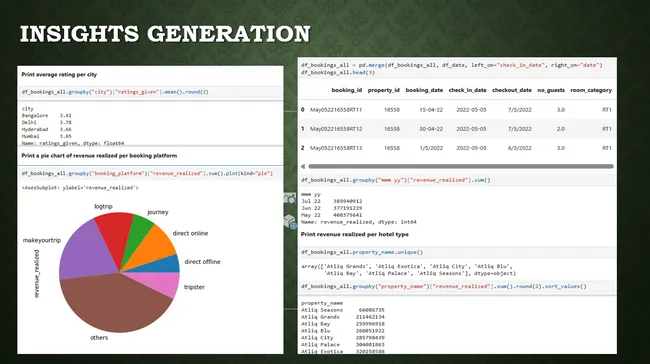Viewport: 650px width, 364px height.
Task: Click the Jun 22 revenue 377191229 row
Action: [332, 208]
